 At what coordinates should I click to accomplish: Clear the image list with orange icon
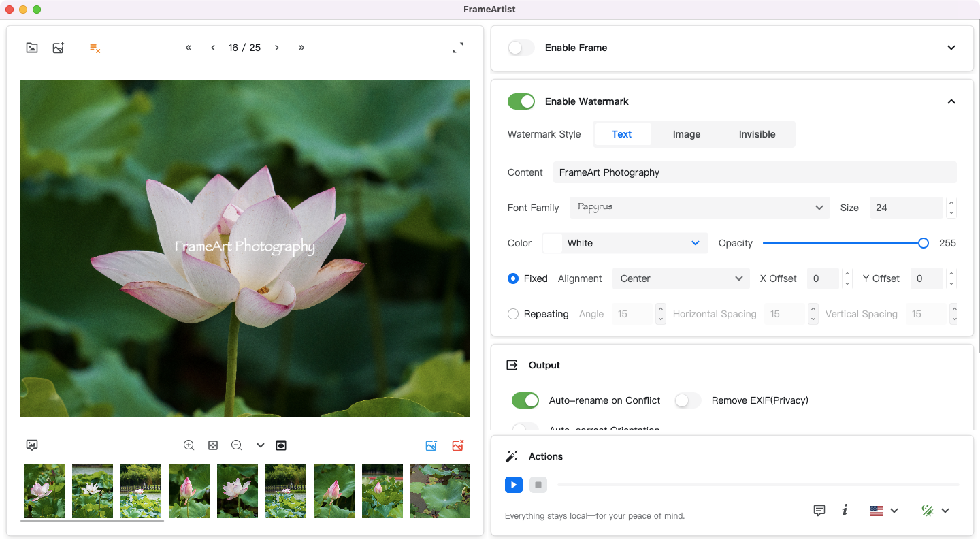95,48
